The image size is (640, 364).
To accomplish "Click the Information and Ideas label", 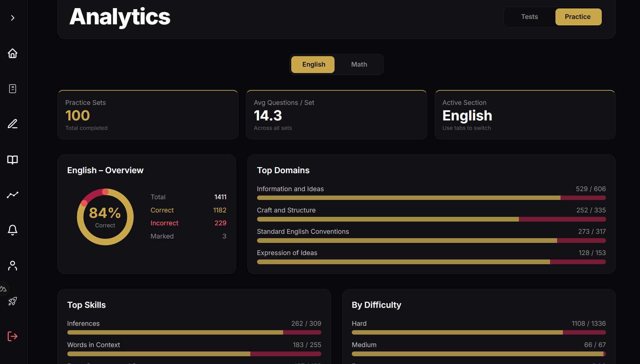I will (x=290, y=189).
